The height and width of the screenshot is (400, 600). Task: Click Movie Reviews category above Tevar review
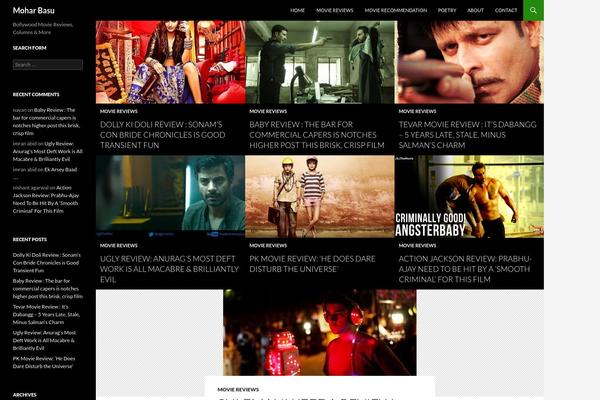[417, 111]
